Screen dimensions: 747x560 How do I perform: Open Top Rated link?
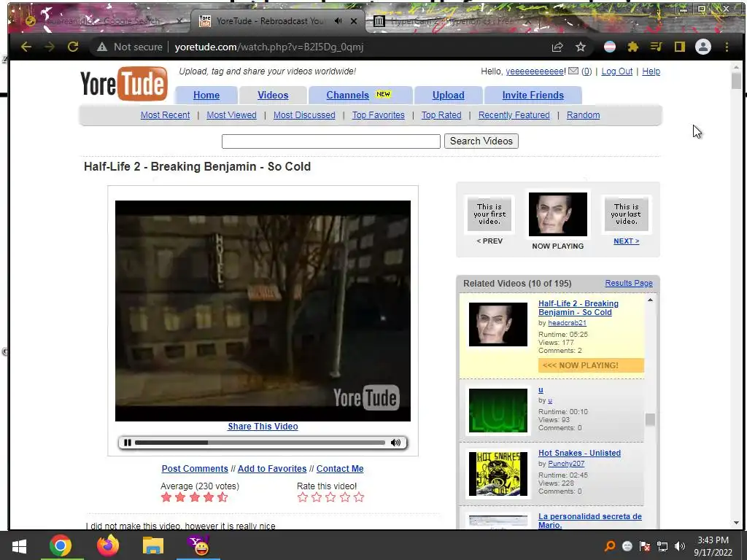pos(441,115)
